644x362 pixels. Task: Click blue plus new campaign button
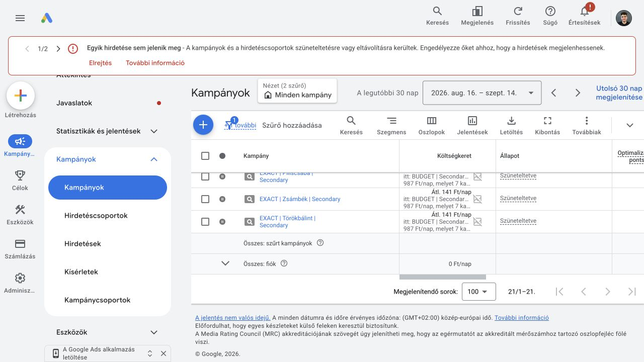coord(203,125)
